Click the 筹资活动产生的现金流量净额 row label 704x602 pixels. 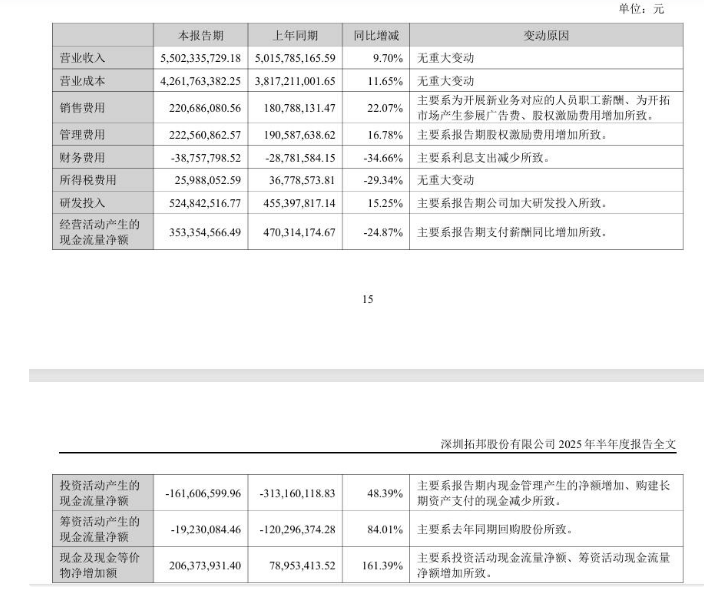(100, 529)
